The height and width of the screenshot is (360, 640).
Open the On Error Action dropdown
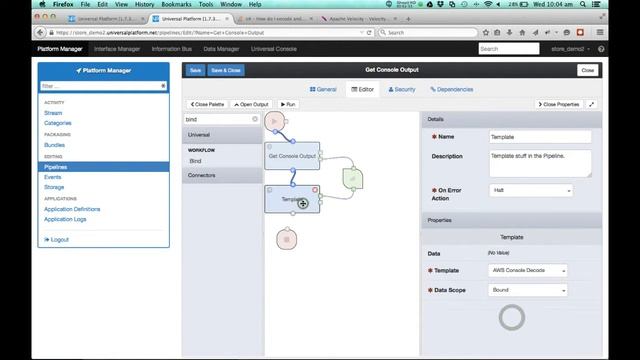(x=531, y=190)
